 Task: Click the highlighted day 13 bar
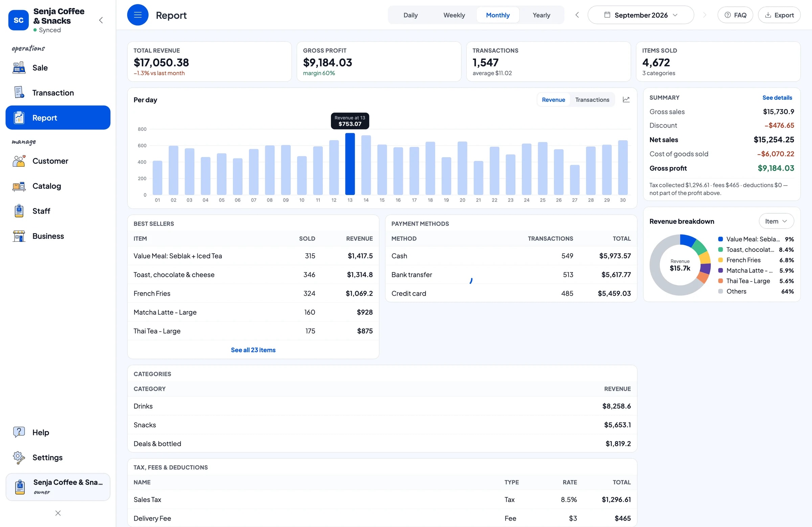[x=350, y=164]
